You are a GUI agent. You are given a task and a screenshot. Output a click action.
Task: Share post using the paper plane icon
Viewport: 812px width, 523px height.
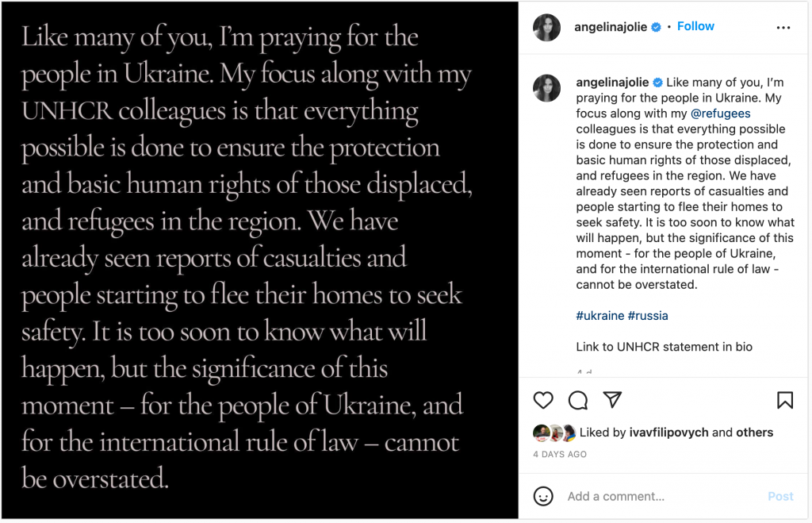point(612,399)
